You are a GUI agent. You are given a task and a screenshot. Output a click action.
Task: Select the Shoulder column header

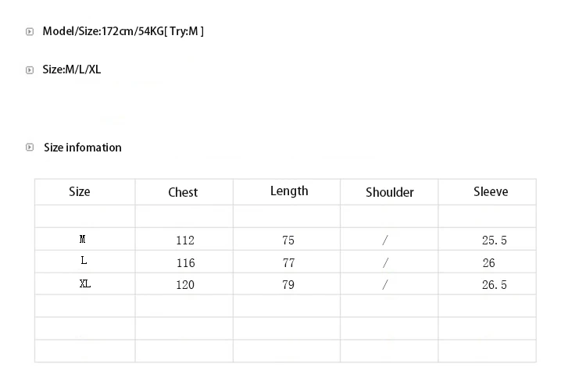pos(389,192)
